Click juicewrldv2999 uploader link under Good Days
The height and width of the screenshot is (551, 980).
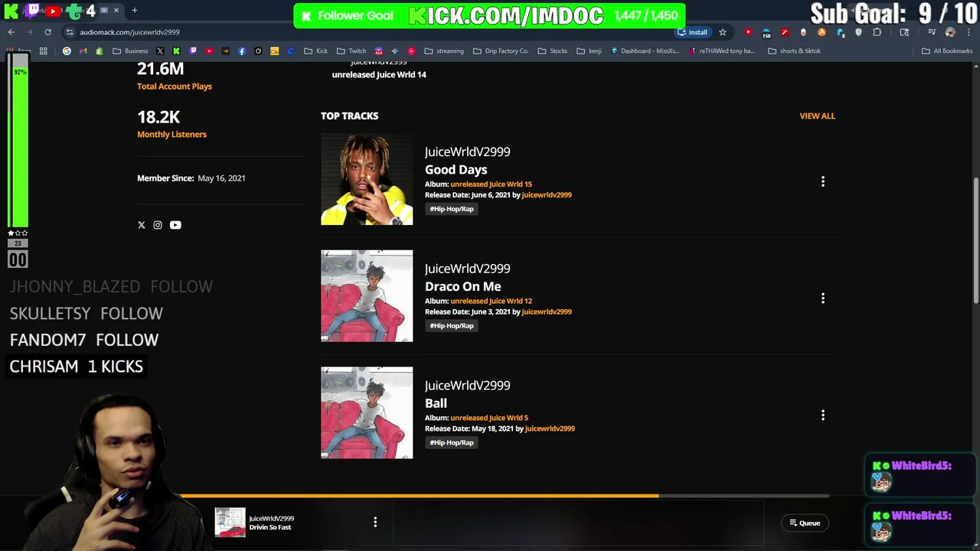point(547,195)
